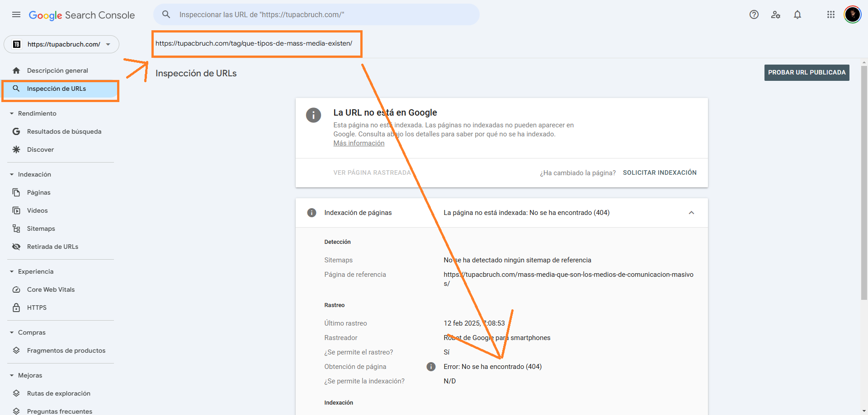Click the HTTPS lock icon
This screenshot has width=868, height=415.
[x=16, y=308]
